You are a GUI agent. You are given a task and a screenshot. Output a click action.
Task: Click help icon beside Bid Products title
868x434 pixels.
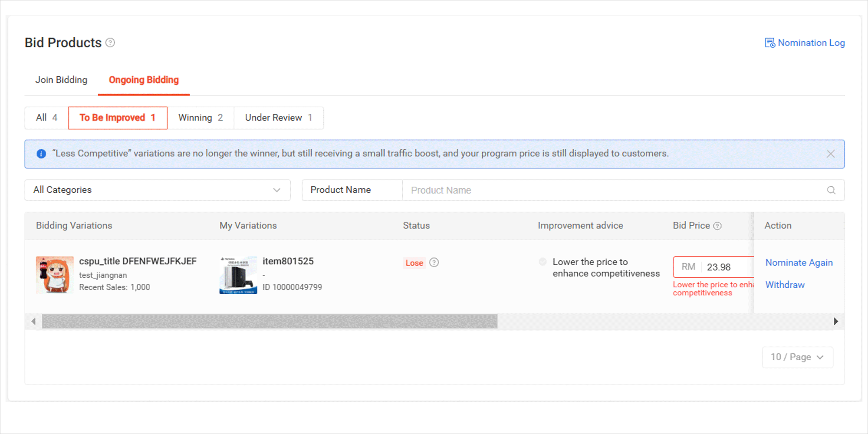click(x=110, y=43)
